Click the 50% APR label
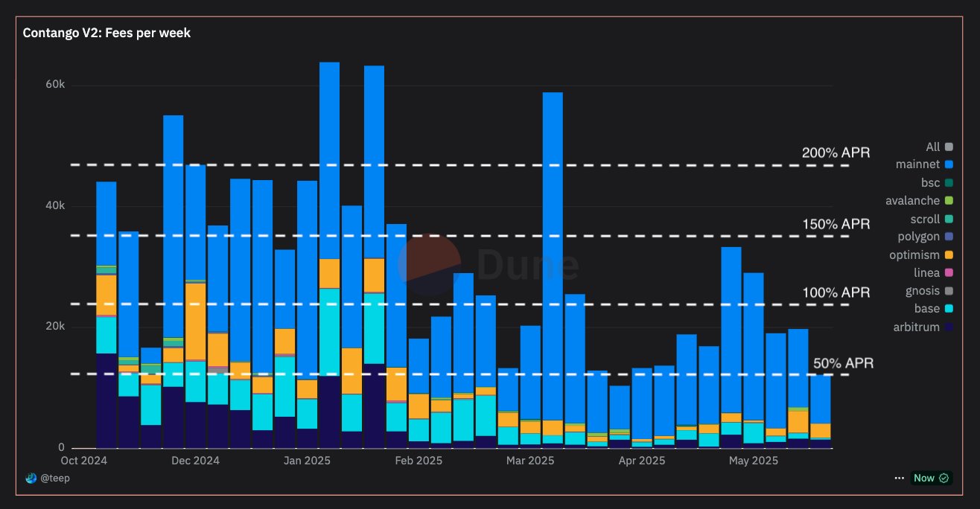The image size is (980, 509). [x=843, y=363]
